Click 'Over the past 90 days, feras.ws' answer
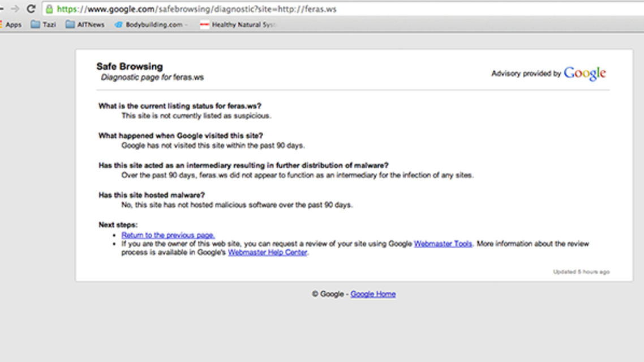 click(x=297, y=175)
